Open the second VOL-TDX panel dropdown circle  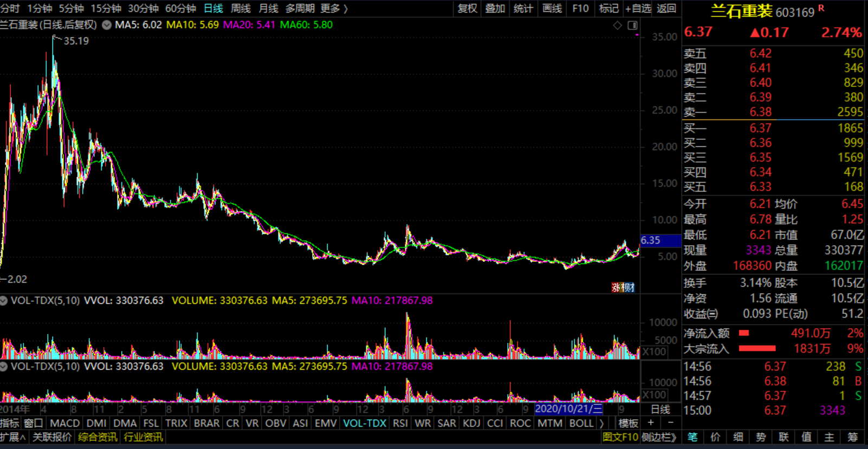[x=4, y=367]
